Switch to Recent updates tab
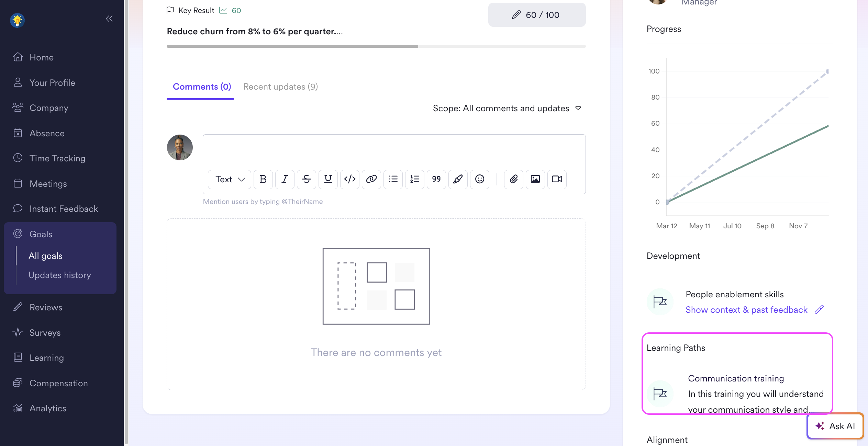Screen dimensions: 868x446 pos(280,87)
